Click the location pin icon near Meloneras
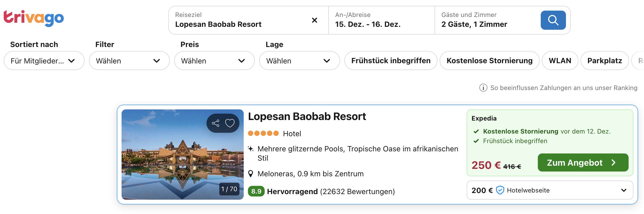Screen dimensions: 644x214 point(251,174)
